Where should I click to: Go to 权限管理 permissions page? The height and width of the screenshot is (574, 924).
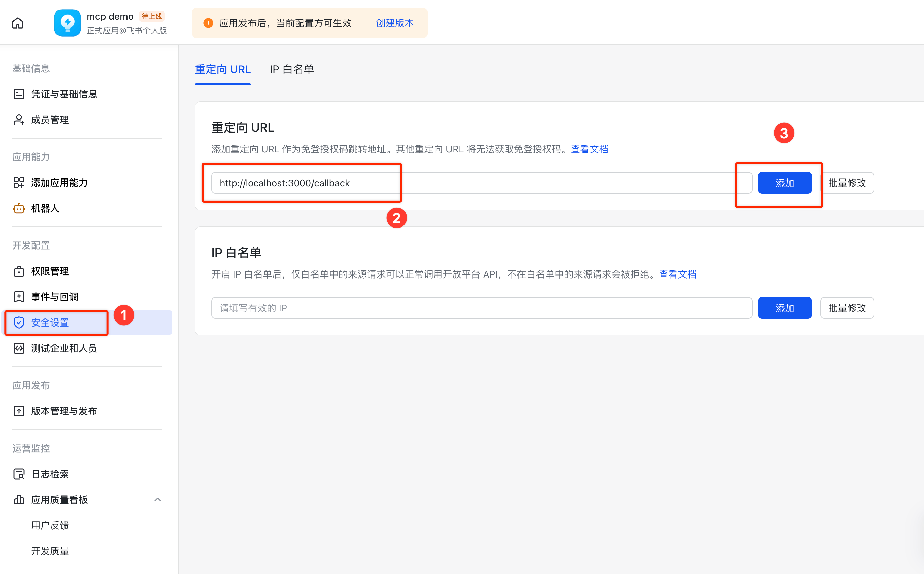click(x=50, y=271)
